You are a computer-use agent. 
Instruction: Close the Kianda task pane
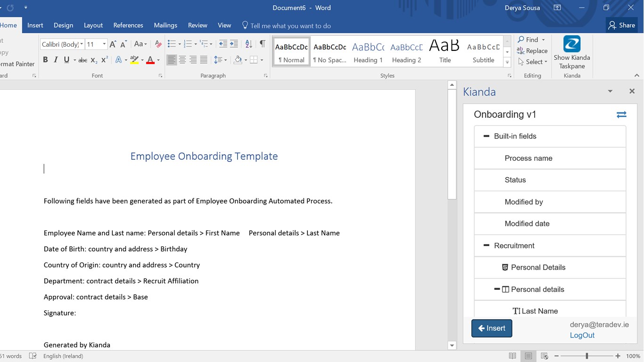[632, 91]
